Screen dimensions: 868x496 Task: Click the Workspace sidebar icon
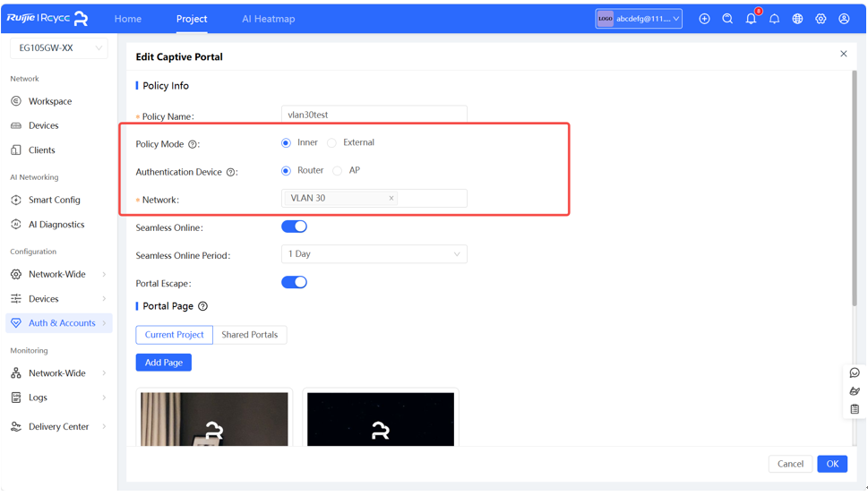[16, 101]
